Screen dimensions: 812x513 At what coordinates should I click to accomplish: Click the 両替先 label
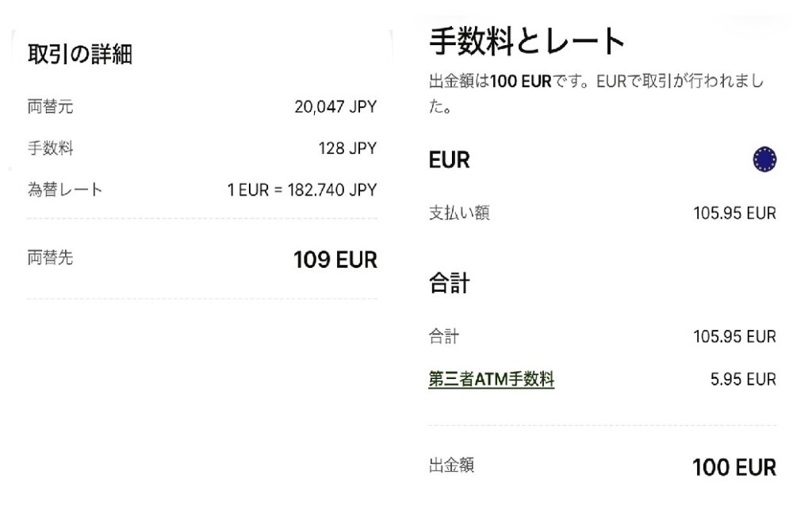click(x=50, y=257)
